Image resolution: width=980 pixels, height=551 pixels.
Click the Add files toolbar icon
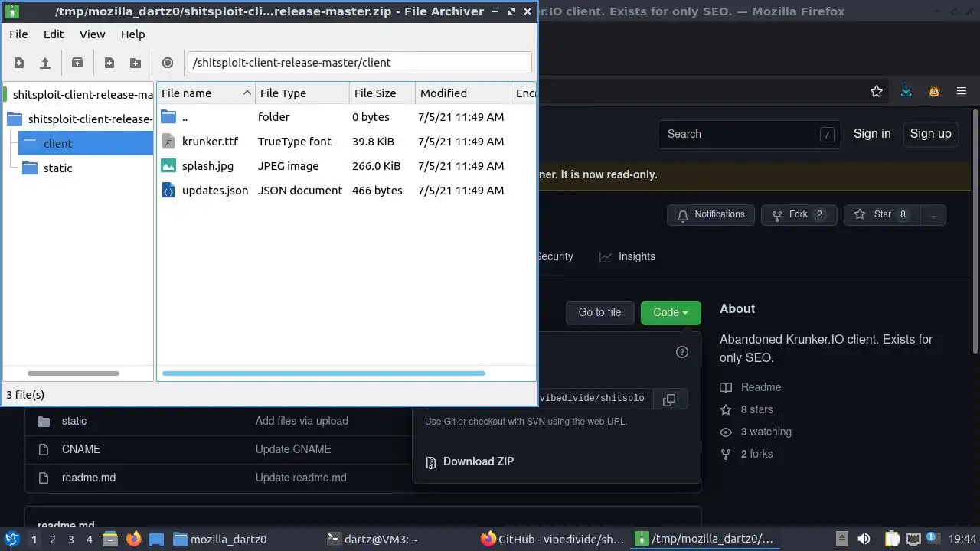click(109, 63)
